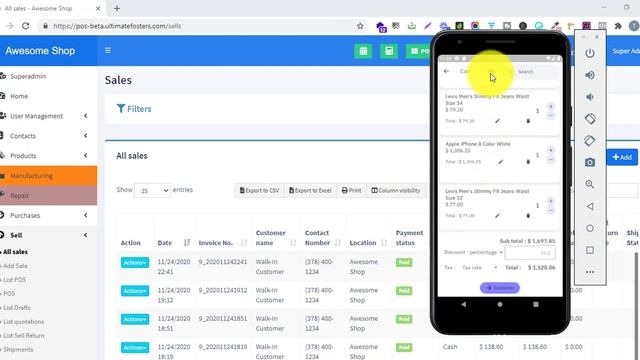Rotate emulator left with first rotate icon
The height and width of the screenshot is (360, 640).
[x=590, y=119]
